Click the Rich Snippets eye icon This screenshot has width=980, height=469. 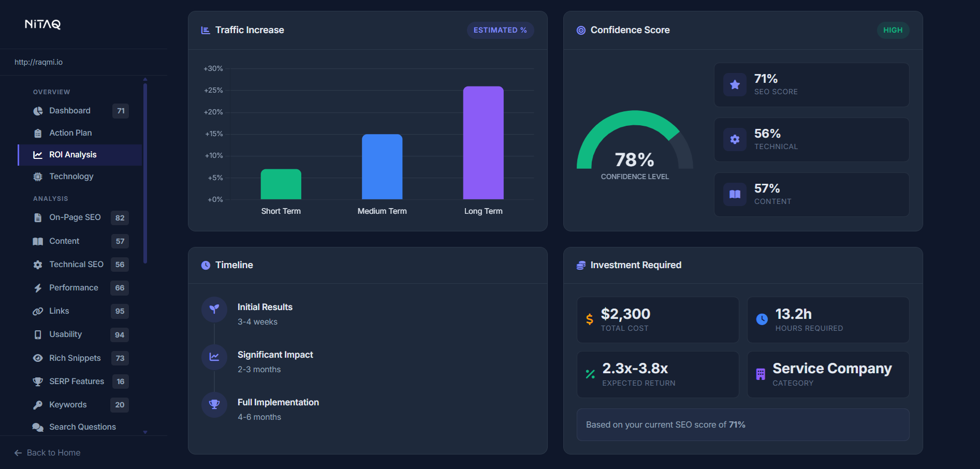click(38, 358)
